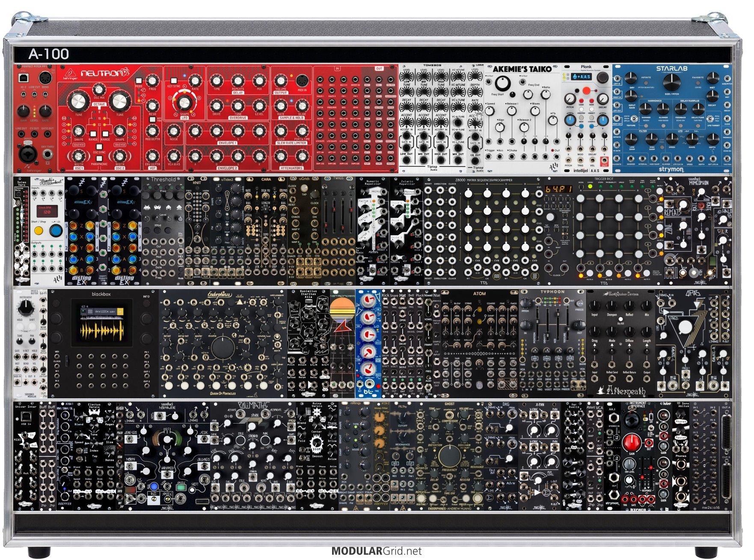
Task: Click the MIX OUT jack on the Tiptop module
Action: click(458, 160)
